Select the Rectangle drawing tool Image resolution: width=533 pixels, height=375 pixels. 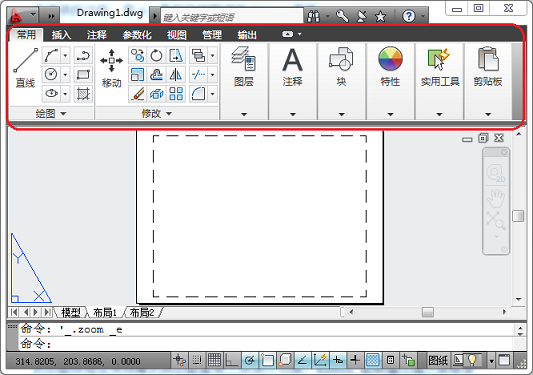83,74
